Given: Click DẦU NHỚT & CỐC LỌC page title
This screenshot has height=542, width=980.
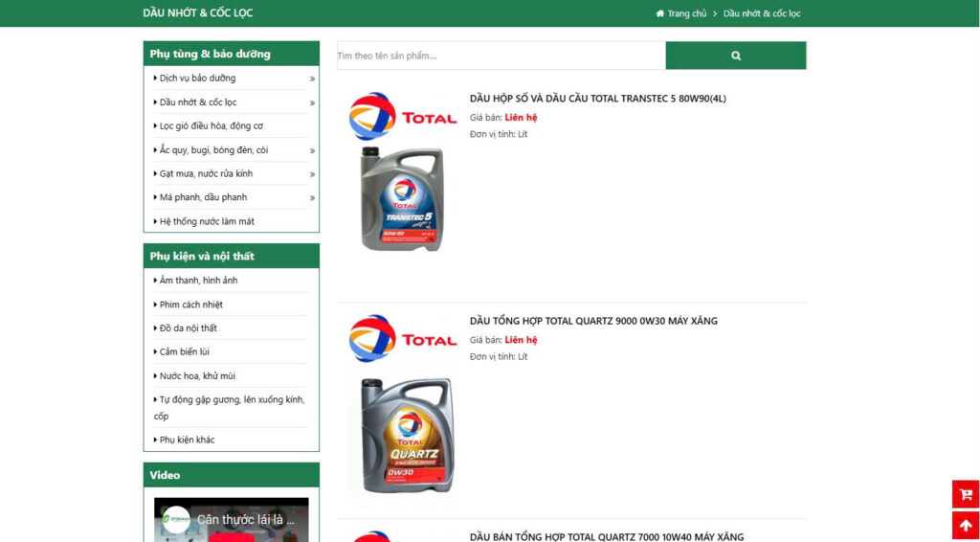Looking at the screenshot, I should [197, 13].
